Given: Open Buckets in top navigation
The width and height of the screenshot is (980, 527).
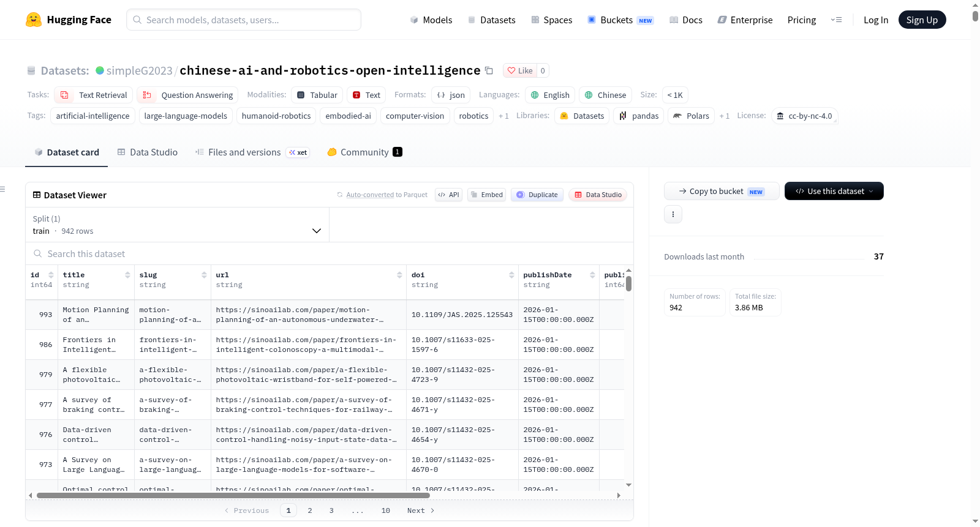Looking at the screenshot, I should coord(621,20).
